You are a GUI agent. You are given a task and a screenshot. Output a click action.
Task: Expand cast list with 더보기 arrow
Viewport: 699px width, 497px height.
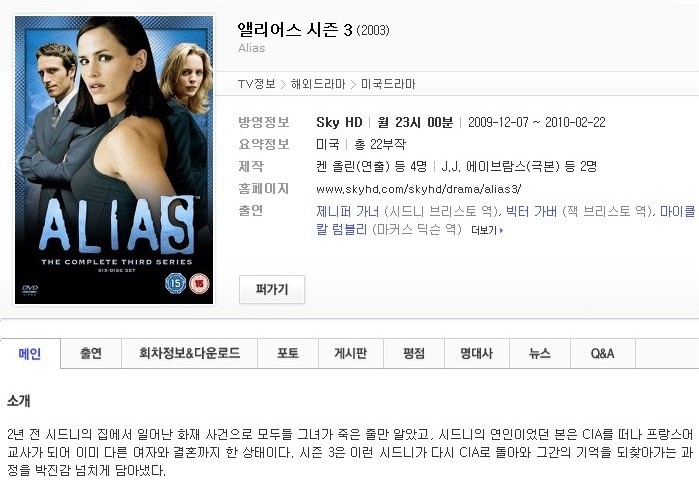coord(487,230)
